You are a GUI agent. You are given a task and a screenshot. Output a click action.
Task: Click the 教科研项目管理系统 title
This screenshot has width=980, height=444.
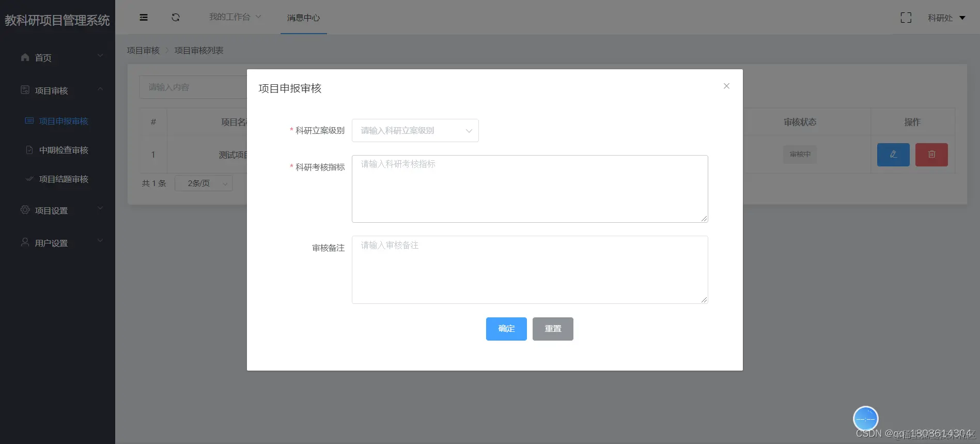point(57,20)
